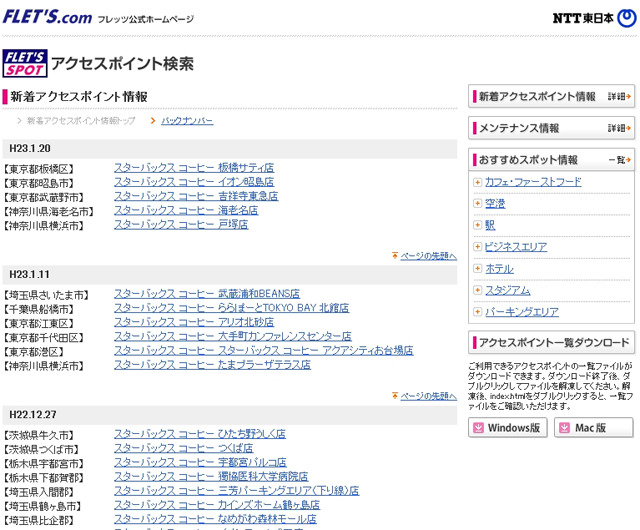Image resolution: width=640 pixels, height=530 pixels.
Task: Open ららぽーとTOKYO BAY 北館店 link
Action: tap(231, 308)
